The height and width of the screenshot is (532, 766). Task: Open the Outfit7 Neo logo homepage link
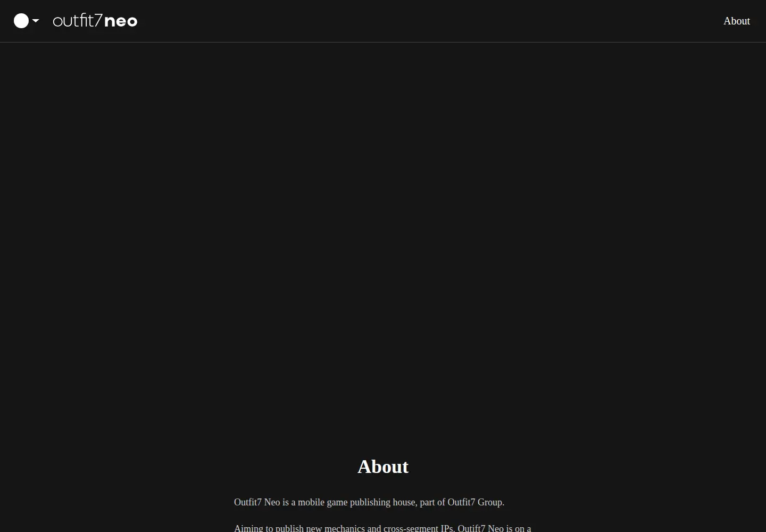point(95,21)
